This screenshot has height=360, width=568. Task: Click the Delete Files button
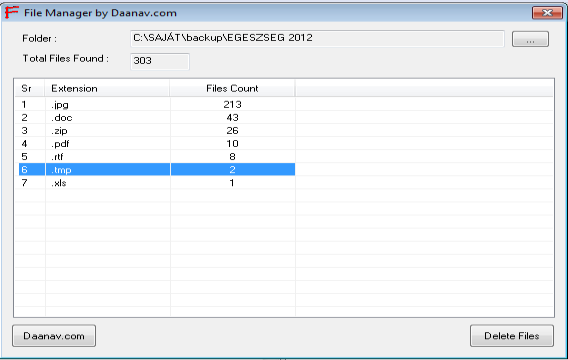click(x=511, y=336)
